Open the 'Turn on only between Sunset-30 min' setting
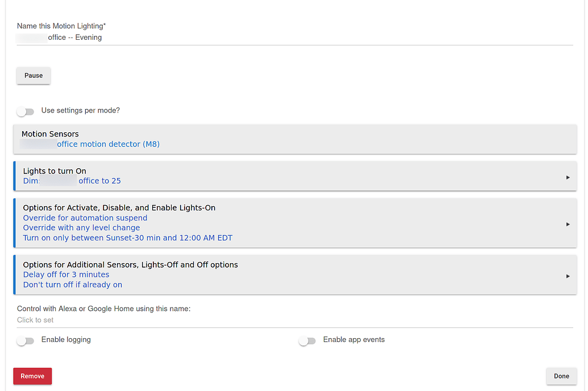Viewport: 588px width, 391px height. click(x=128, y=238)
